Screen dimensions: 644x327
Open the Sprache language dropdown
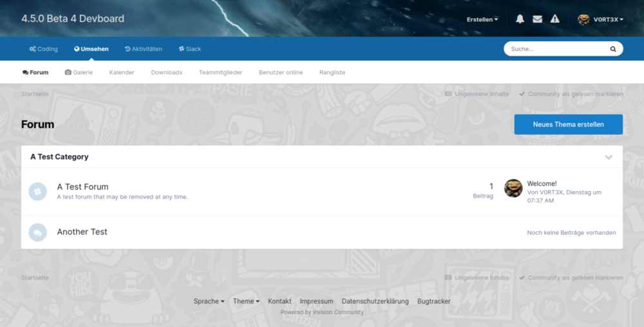209,301
